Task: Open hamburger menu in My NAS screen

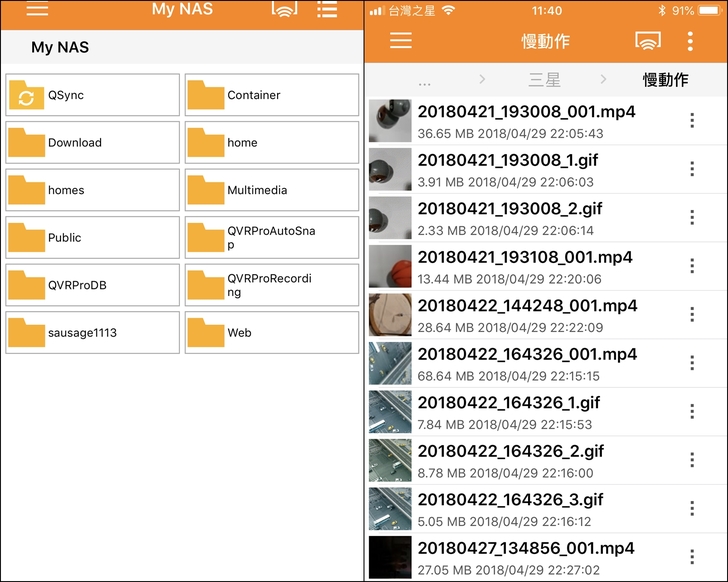Action: pyautogui.click(x=37, y=10)
